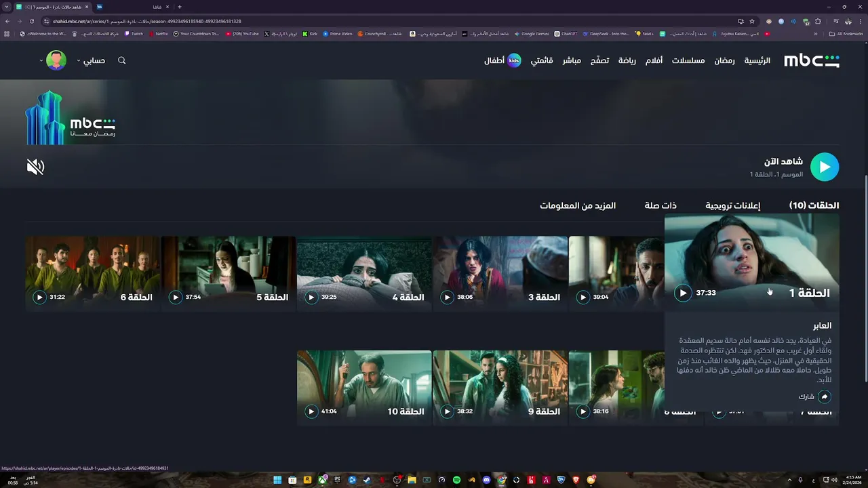Expand the حسابي account dropdown
Screen dimensions: 868x488
click(x=92, y=60)
